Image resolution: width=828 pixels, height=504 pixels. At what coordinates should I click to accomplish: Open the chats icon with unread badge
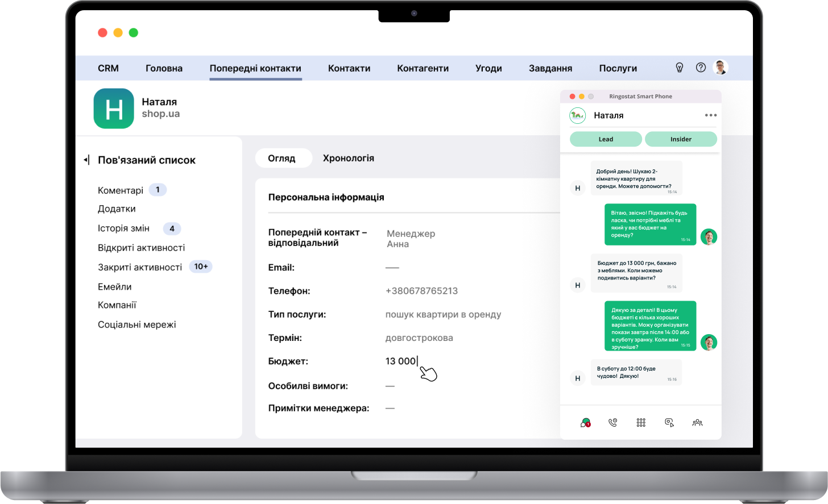585,422
